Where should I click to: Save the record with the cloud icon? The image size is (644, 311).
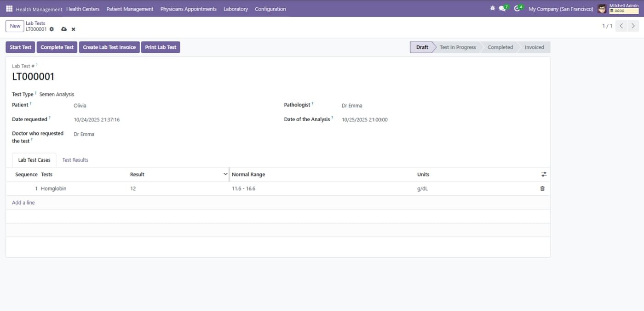click(64, 29)
